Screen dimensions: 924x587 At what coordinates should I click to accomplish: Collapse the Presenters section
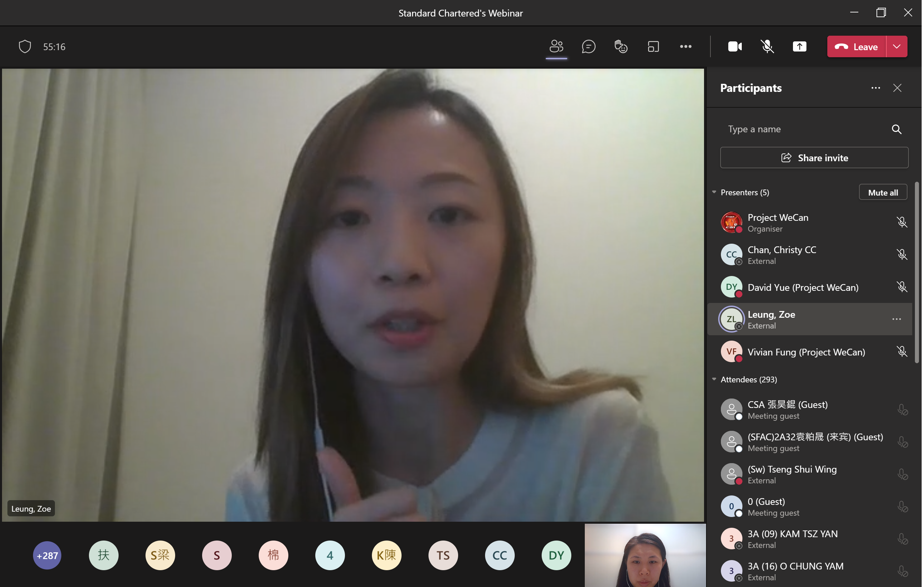714,192
